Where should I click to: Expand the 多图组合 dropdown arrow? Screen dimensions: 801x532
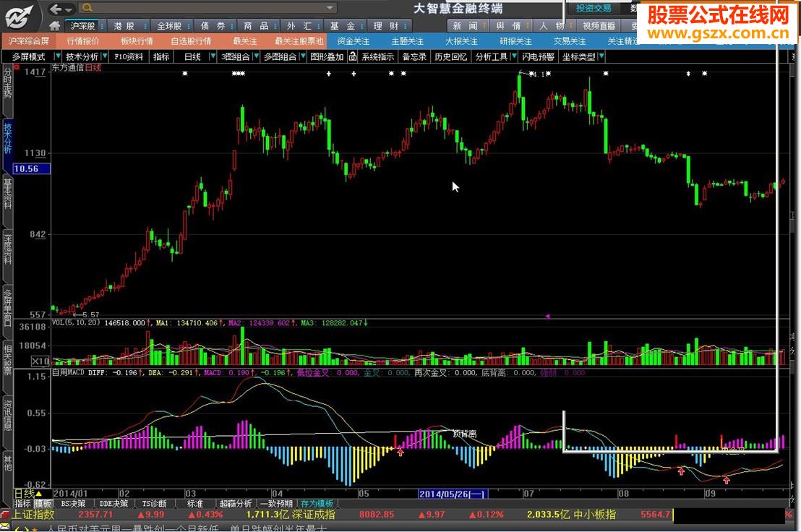pos(304,56)
